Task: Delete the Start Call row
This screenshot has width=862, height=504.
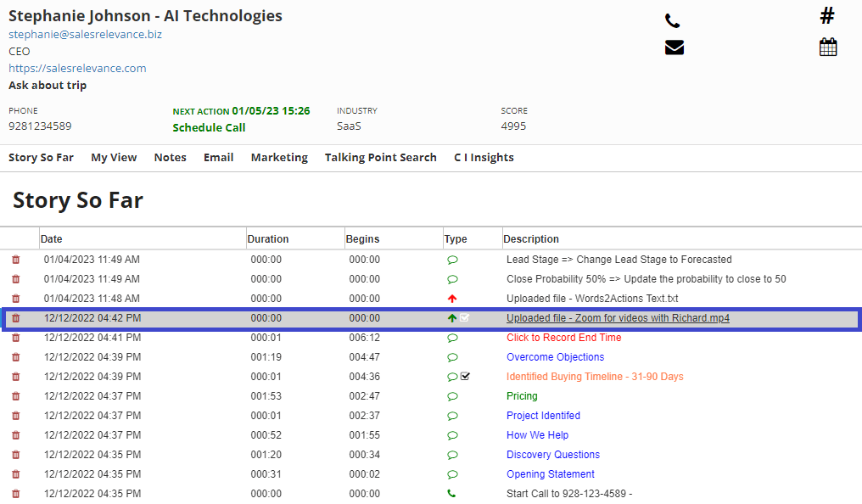Action: coord(16,494)
